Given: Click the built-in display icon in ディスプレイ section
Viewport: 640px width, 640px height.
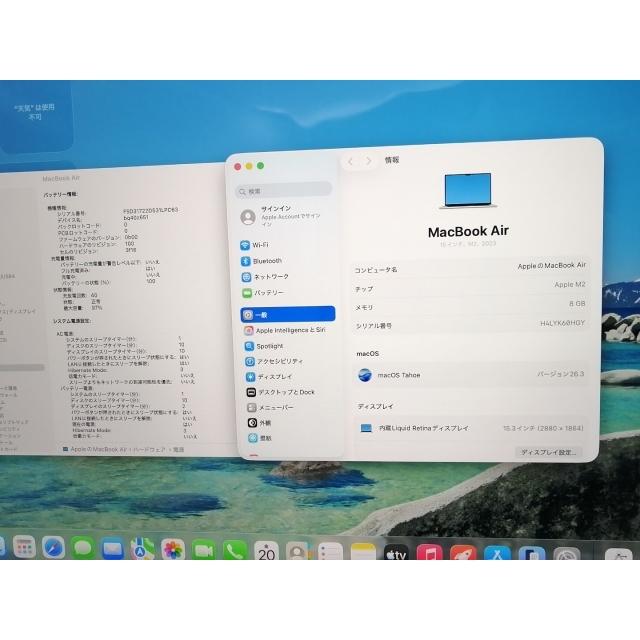Looking at the screenshot, I should [366, 428].
